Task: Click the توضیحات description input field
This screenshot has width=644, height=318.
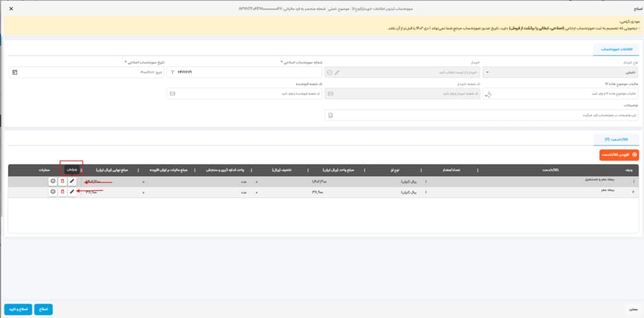Action: point(482,115)
